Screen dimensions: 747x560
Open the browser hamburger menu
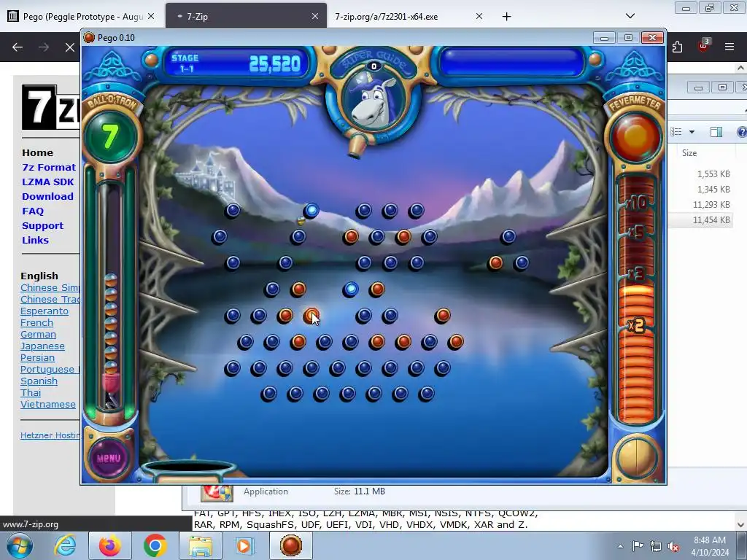729,47
